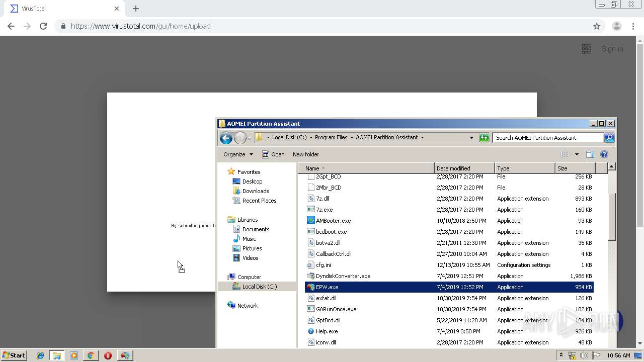This screenshot has height=362, width=644.
Task: Select Help.exe file icon
Action: (x=311, y=331)
